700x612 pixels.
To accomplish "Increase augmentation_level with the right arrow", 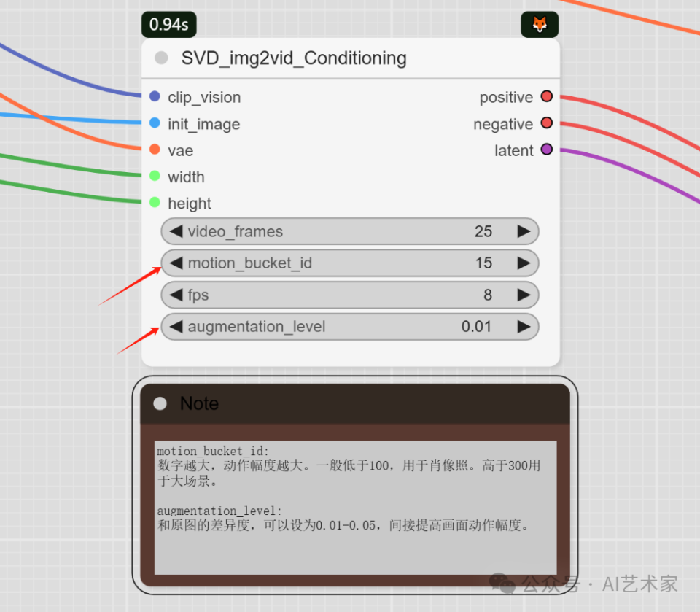I will coord(524,327).
